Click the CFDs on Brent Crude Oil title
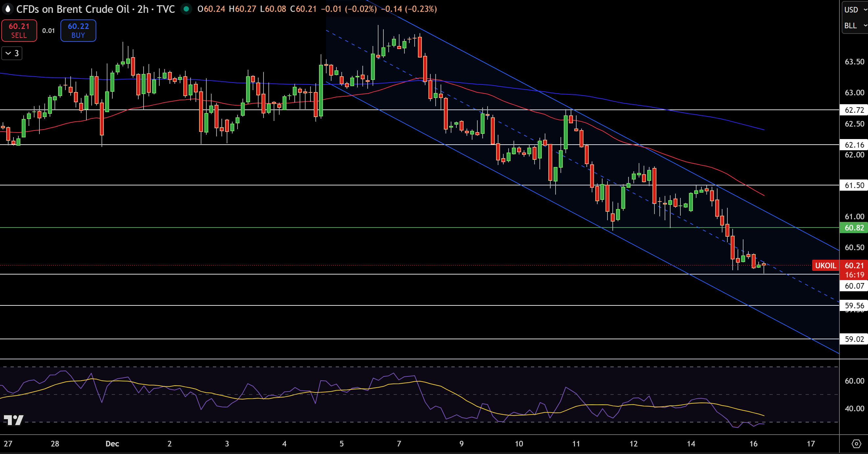This screenshot has width=868, height=454. tap(73, 9)
